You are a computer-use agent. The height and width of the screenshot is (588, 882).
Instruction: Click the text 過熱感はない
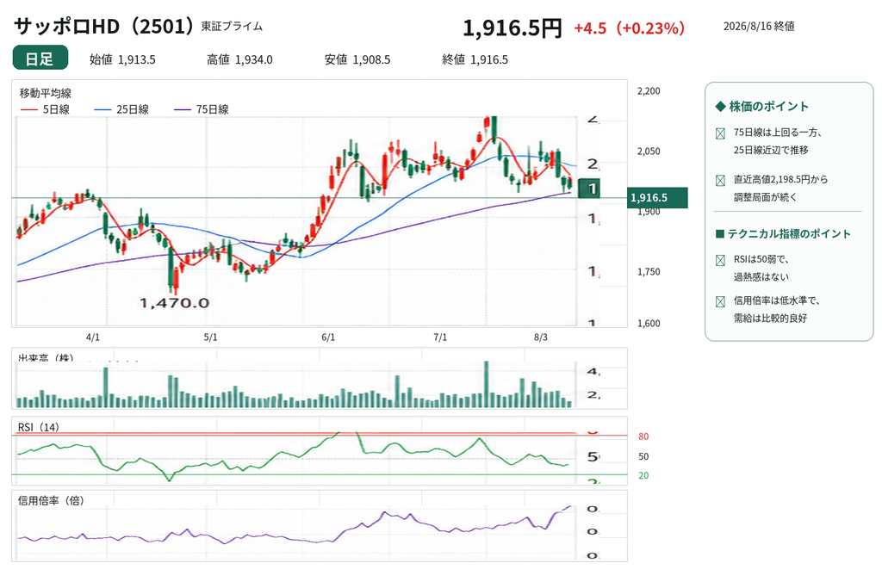coord(761,277)
